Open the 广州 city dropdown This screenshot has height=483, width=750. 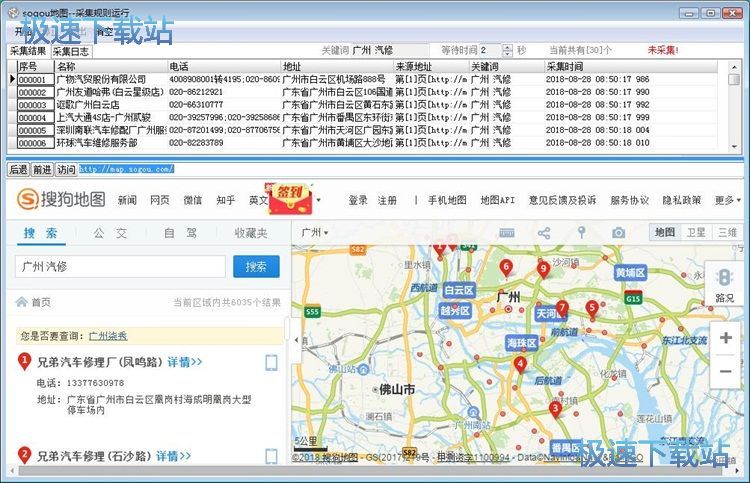pyautogui.click(x=314, y=233)
